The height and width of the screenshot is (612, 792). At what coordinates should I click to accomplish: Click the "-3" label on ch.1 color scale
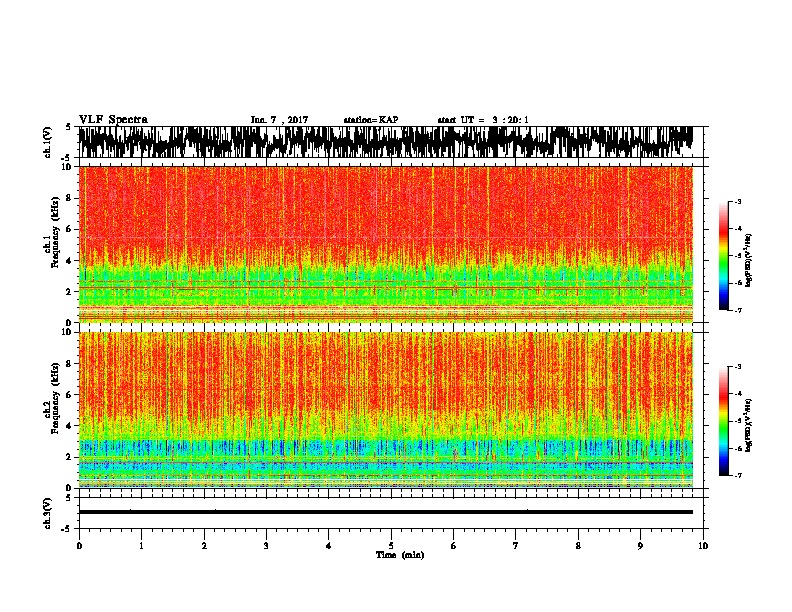tap(737, 202)
